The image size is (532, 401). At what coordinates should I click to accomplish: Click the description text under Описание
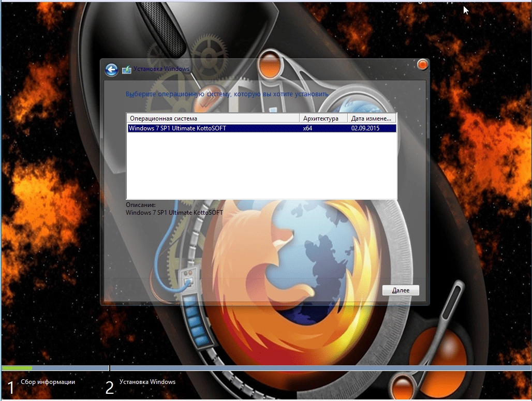174,213
